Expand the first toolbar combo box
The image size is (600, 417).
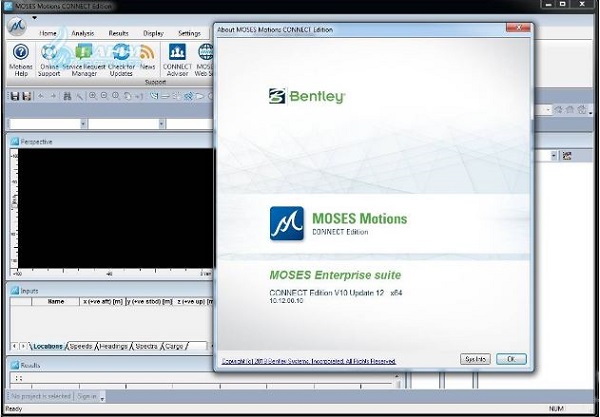tap(83, 124)
